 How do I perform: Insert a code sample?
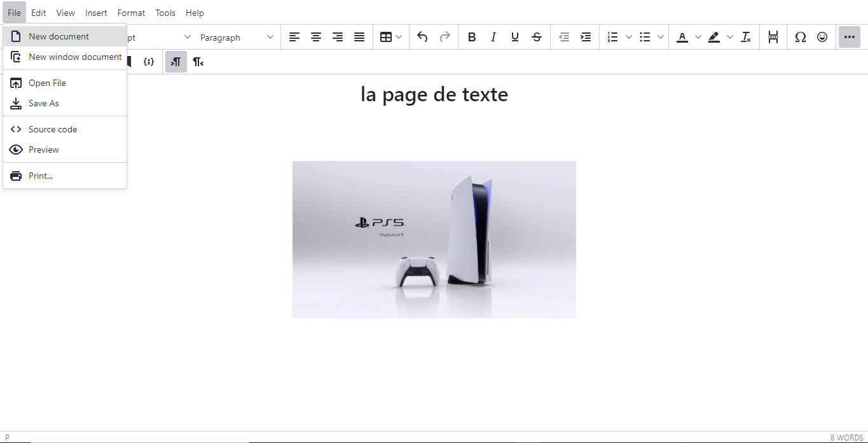coord(149,62)
